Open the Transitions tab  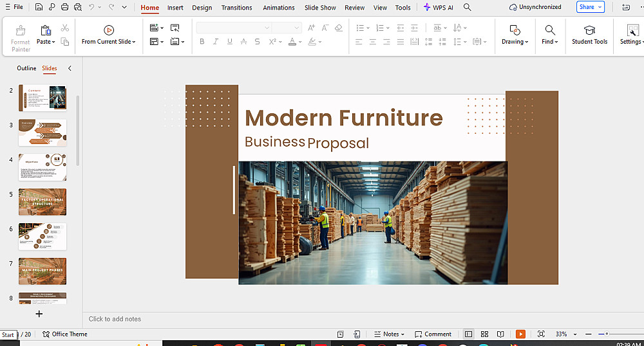(236, 8)
